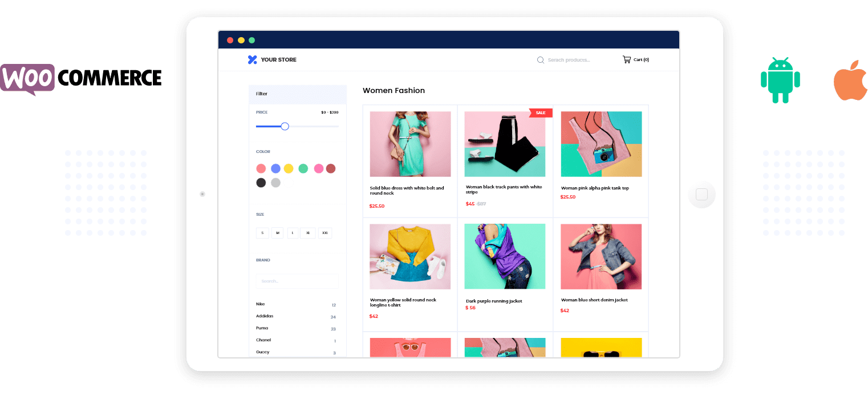Click 'Solid blue dress with white belt' title
Viewport: 868px width, 395px height.
tap(407, 191)
